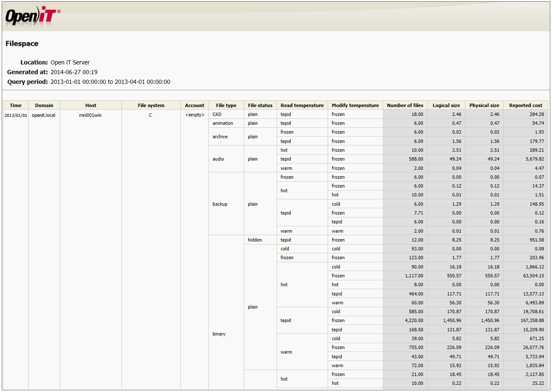Select the date cell 2013/01/01
The height and width of the screenshot is (392, 552).
(x=16, y=115)
